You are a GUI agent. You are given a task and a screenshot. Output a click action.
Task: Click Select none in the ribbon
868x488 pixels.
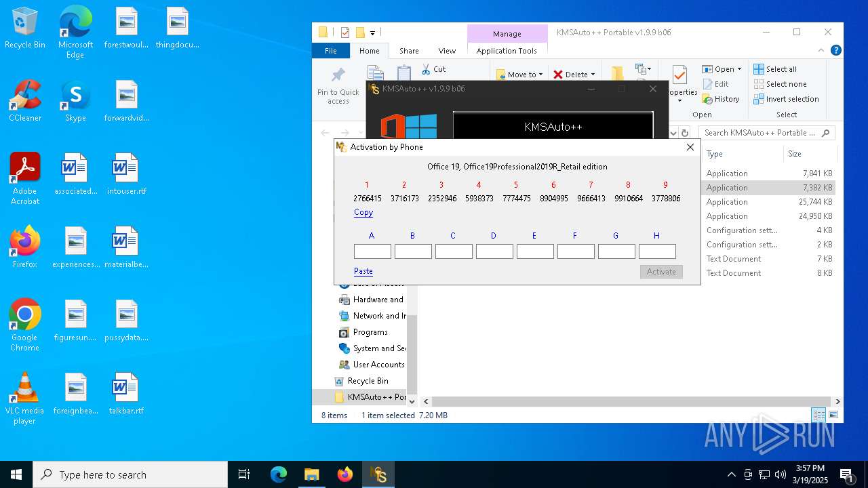(780, 84)
